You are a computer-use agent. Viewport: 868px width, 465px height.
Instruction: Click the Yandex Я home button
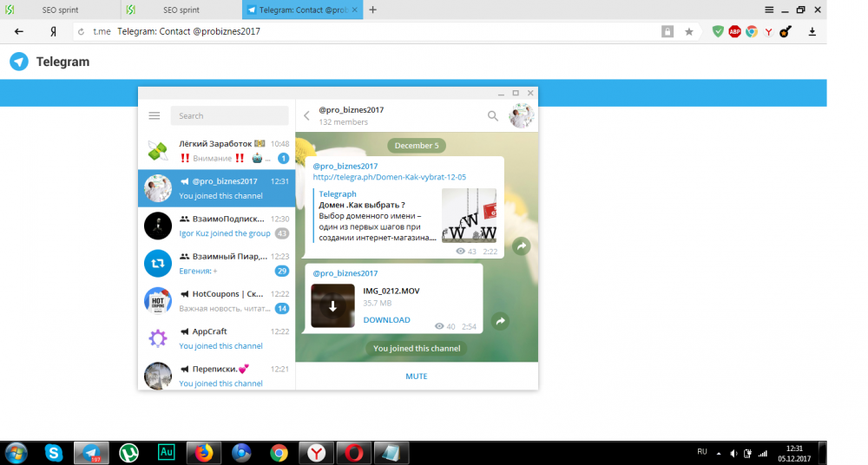click(x=53, y=31)
